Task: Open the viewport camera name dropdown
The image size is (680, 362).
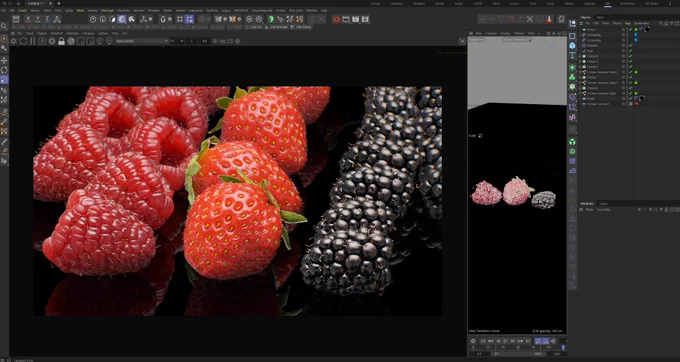Action: pyautogui.click(x=517, y=39)
